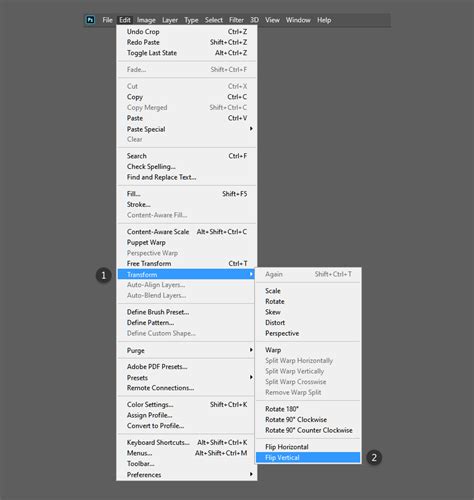Expand the Presets submenu
Screen dimensions: 474x500
(187, 378)
